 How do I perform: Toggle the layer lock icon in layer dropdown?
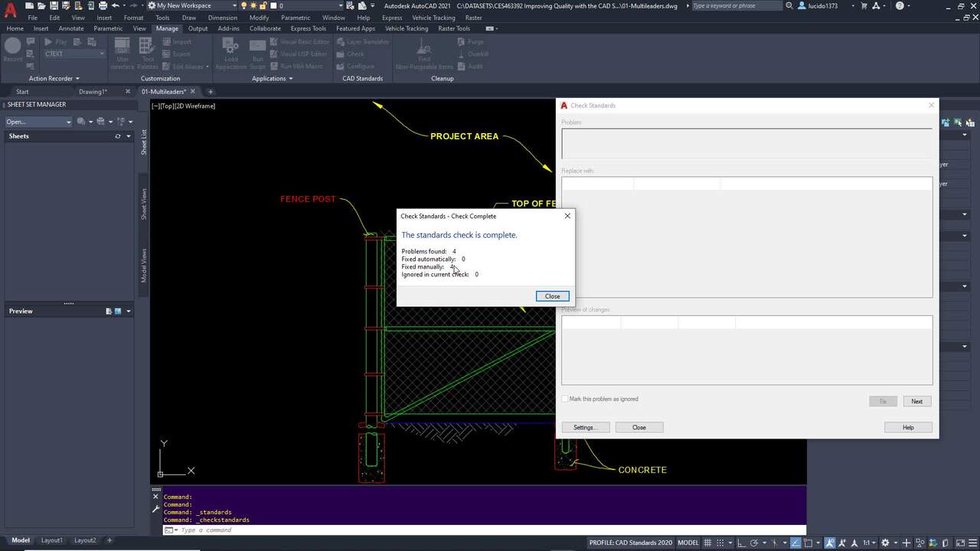click(263, 5)
